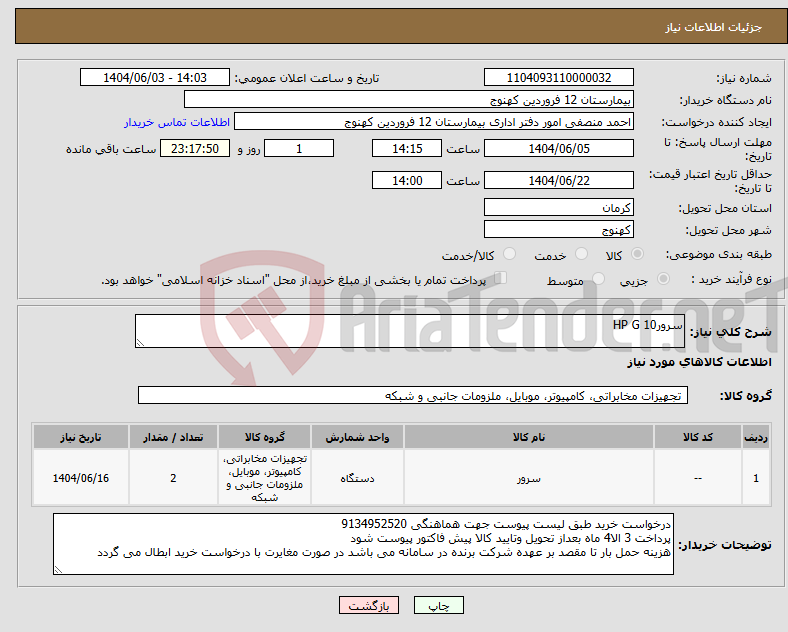Click the نام کالا column header
This screenshot has height=632, width=788.
coord(529,437)
